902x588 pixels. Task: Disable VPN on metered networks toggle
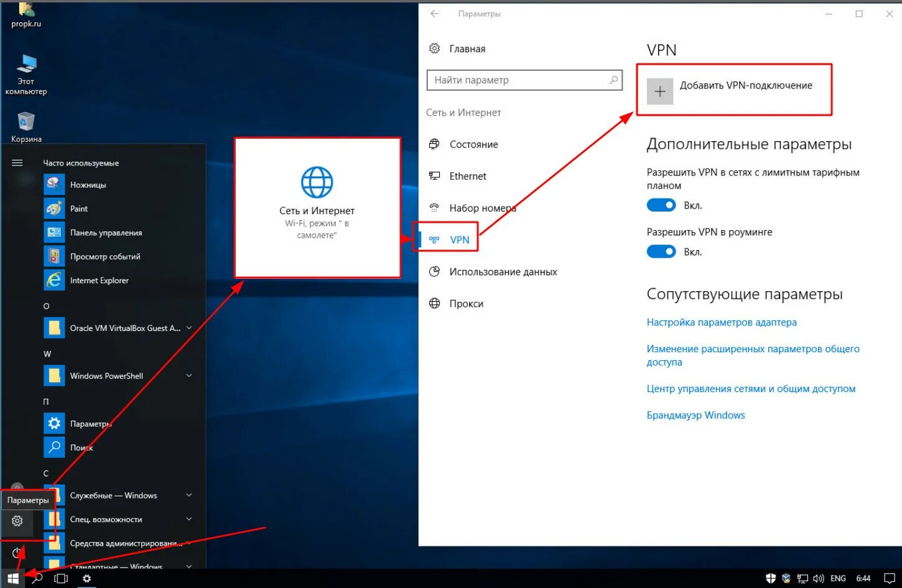(x=661, y=205)
